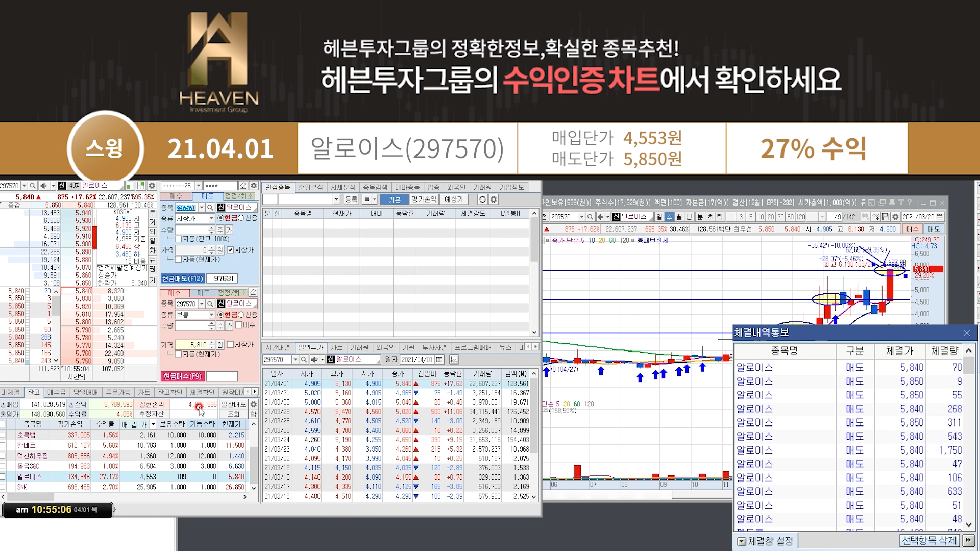Screen dimensions: 980x551
Task: Click the eraser icon on the buy order panel
Action: coord(253,293)
